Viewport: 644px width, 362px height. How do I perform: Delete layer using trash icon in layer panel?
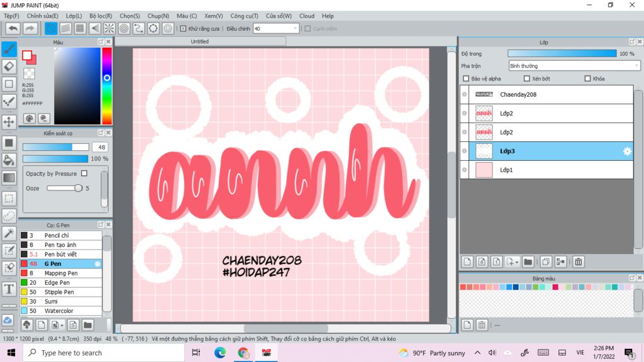[578, 261]
